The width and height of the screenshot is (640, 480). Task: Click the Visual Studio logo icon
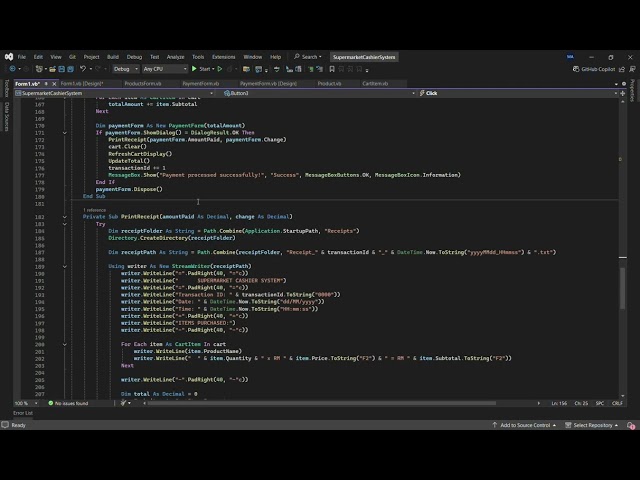pos(9,57)
